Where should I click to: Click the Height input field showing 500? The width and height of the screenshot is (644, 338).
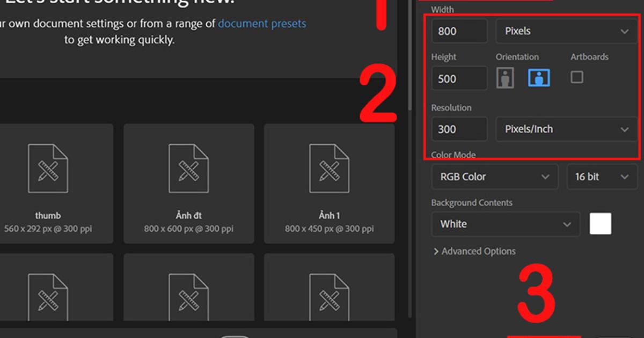(x=459, y=78)
